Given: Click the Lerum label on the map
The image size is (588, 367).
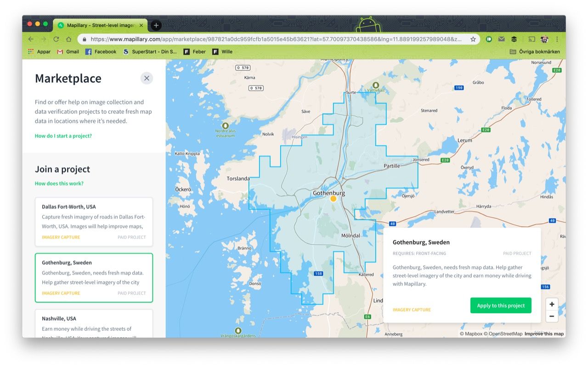Looking at the screenshot, I should [x=464, y=140].
